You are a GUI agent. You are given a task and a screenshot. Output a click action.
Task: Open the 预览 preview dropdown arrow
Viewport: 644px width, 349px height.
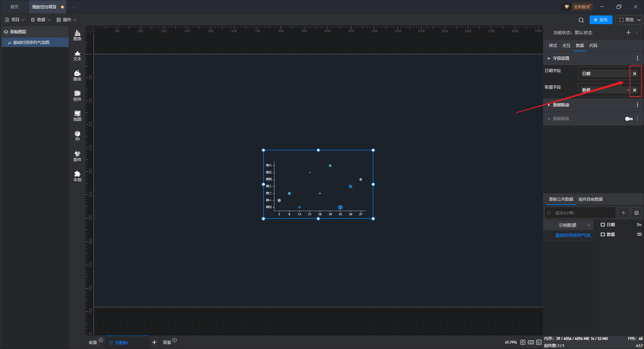(639, 20)
